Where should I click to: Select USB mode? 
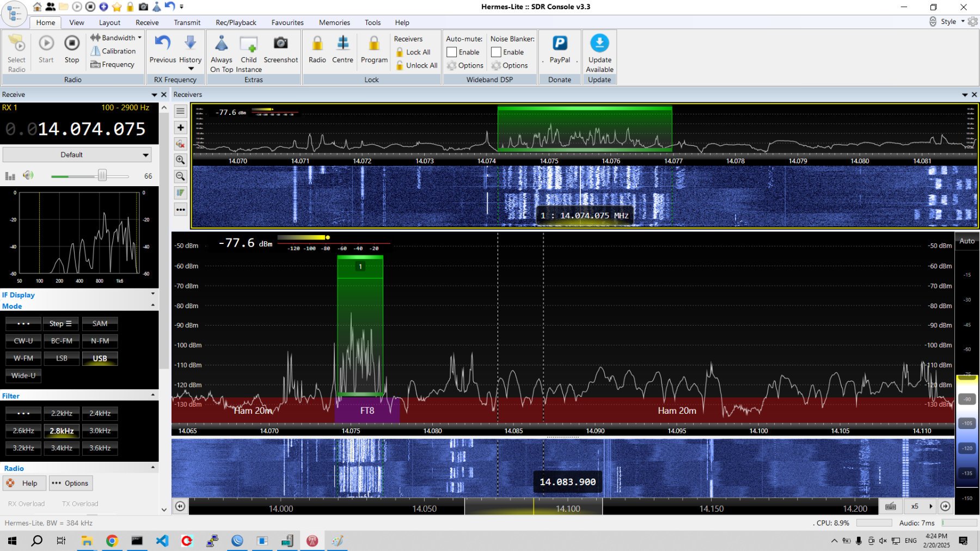coord(100,358)
